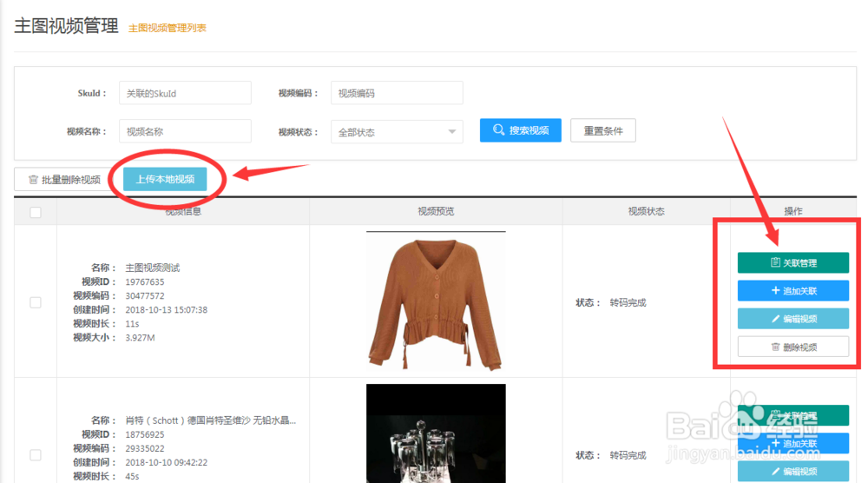Screen dimensions: 868x483
Task: Click 批量删除视频 batch delete button
Action: pos(65,180)
